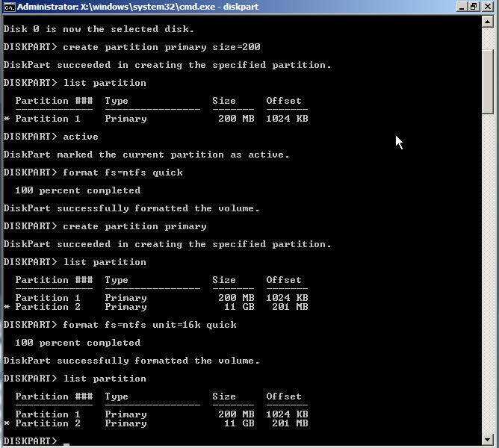Click the vertical scrollbar thumb

click(x=488, y=81)
